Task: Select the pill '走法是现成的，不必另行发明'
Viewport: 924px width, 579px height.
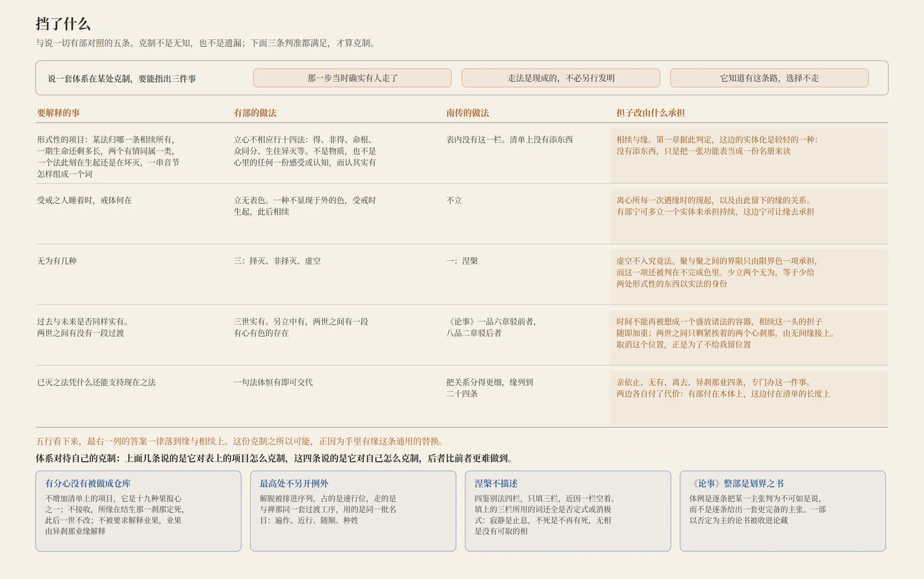Action: tap(561, 78)
